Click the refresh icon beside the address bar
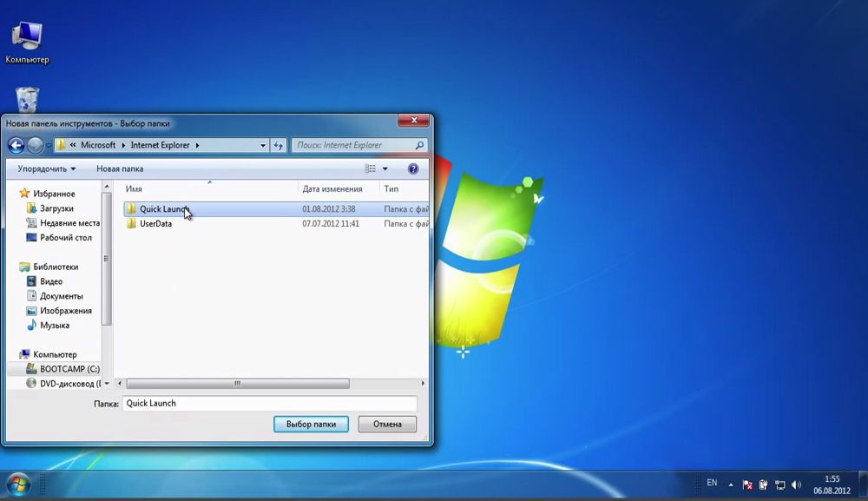Viewport: 868px width, 501px height. [278, 145]
